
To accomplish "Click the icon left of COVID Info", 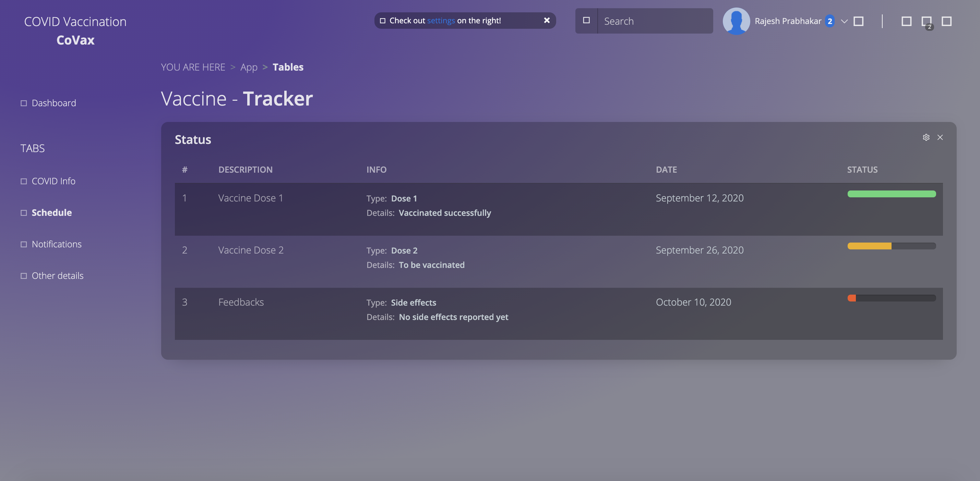I will (x=24, y=181).
